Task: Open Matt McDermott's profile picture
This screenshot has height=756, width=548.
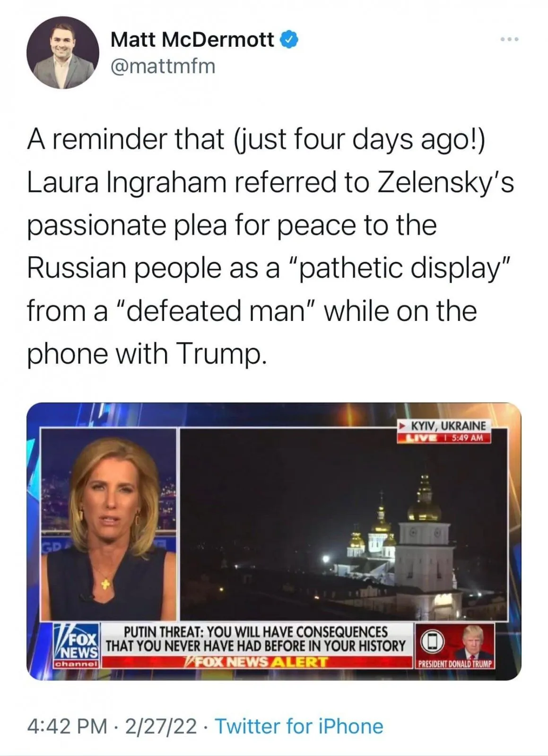Action: [62, 52]
